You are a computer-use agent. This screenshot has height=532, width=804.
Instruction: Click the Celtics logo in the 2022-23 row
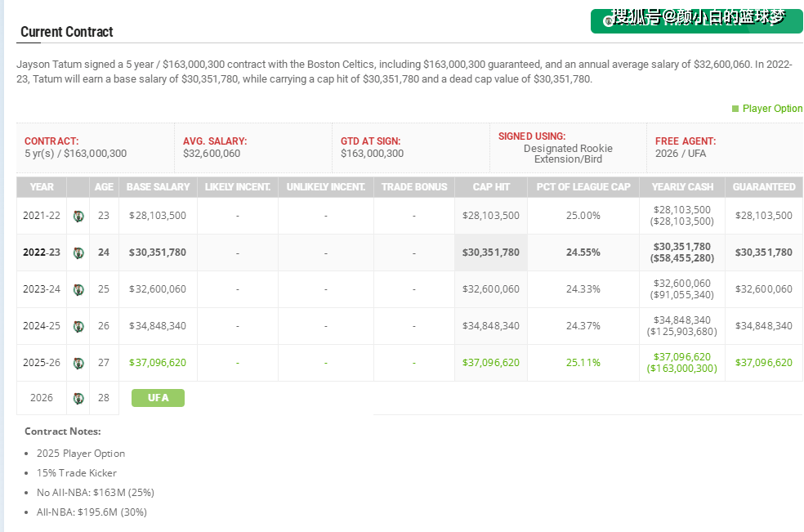(x=78, y=253)
